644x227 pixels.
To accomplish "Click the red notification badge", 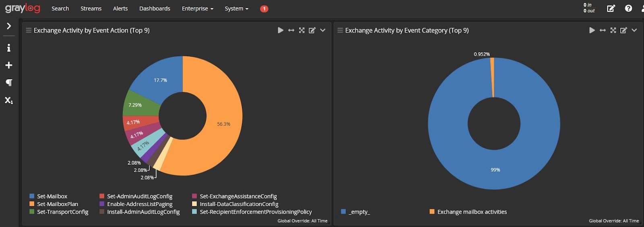I will [x=264, y=9].
